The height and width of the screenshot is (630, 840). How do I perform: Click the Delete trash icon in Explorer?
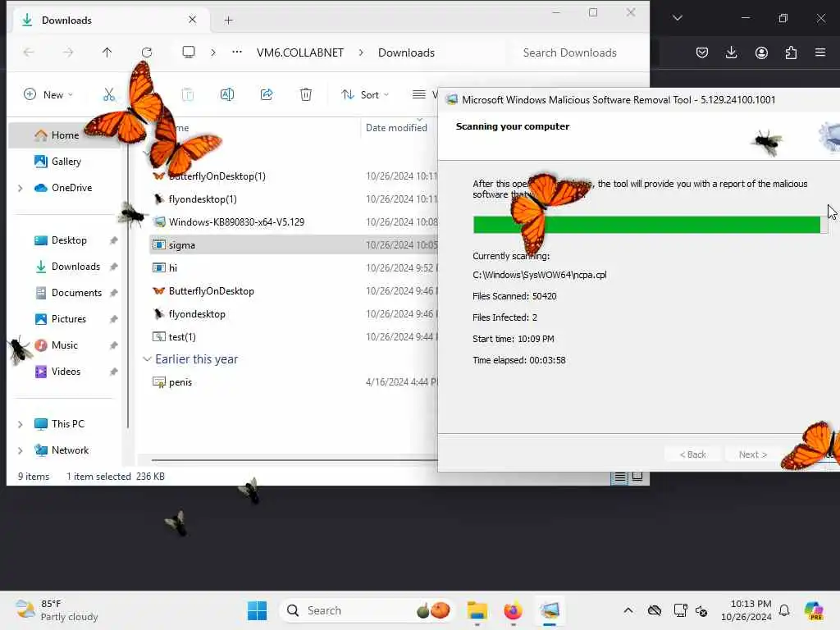coord(305,95)
